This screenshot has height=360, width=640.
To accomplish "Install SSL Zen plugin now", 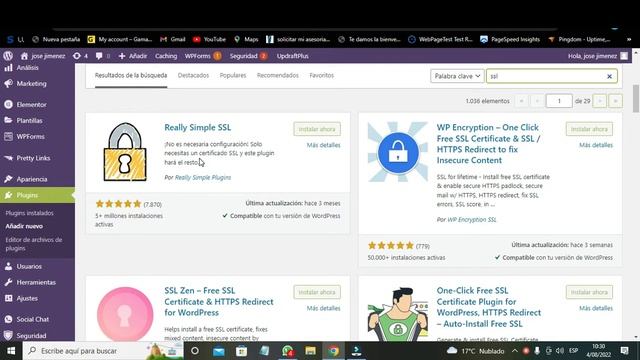I will pos(317,292).
